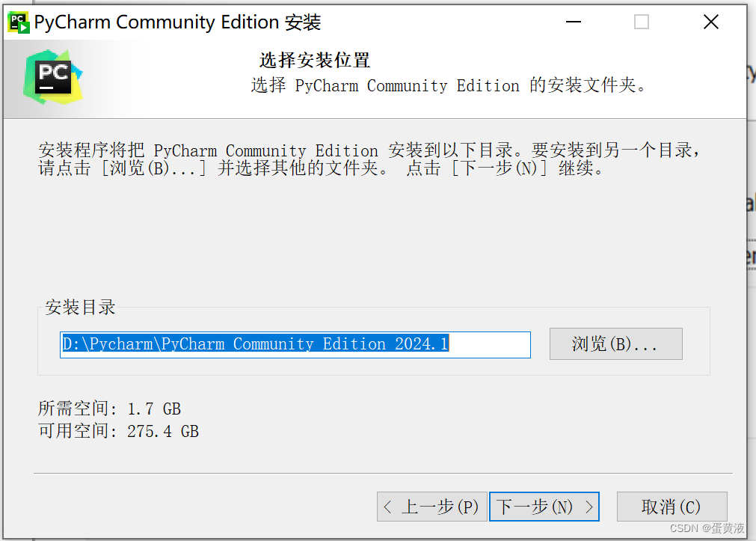Minimize the PyCharm installer window
Screen dimensions: 756x541
click(574, 22)
